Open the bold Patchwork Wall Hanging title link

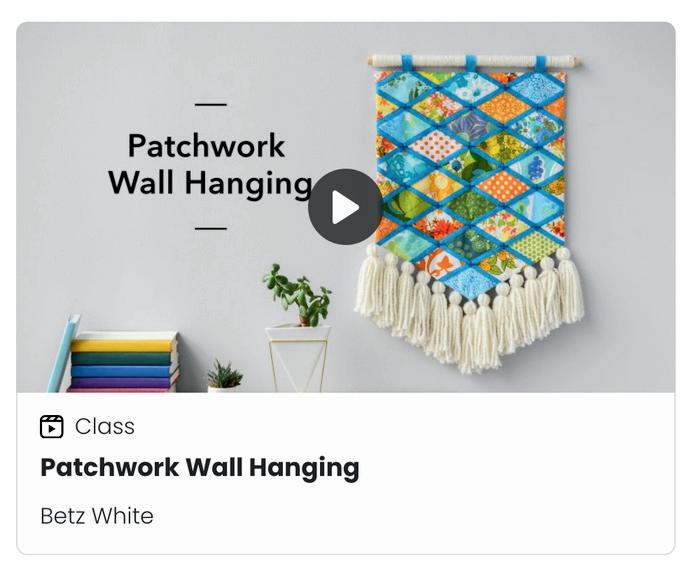click(200, 468)
